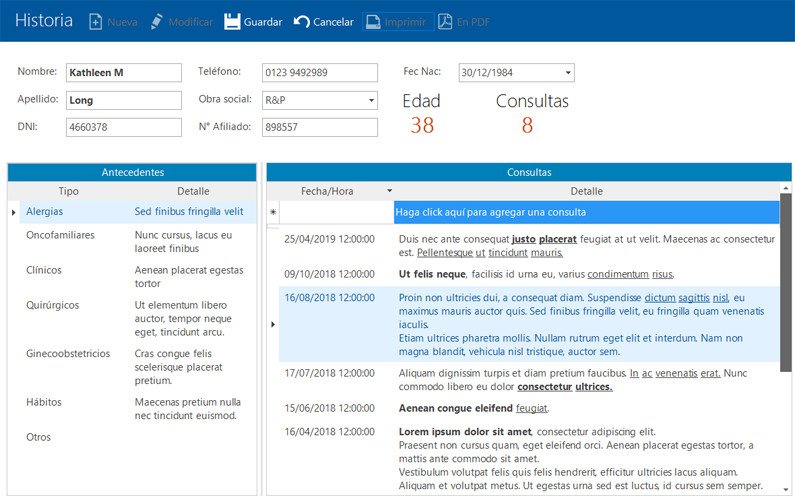This screenshot has width=795, height=498.
Task: Click the DNI input field
Action: (123, 127)
